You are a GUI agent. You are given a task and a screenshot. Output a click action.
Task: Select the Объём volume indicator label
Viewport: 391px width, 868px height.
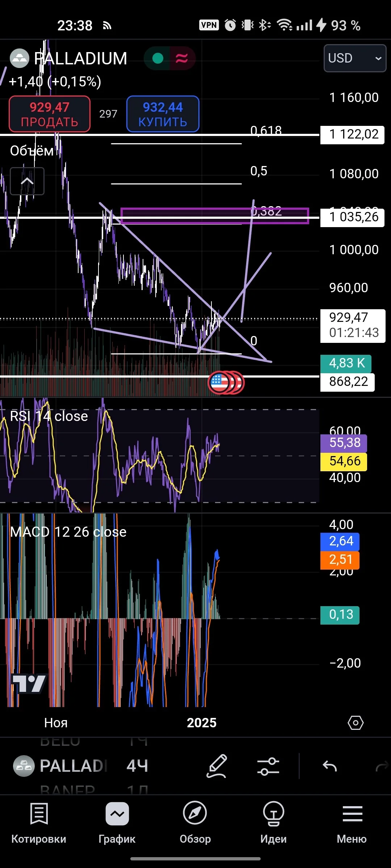tap(32, 150)
